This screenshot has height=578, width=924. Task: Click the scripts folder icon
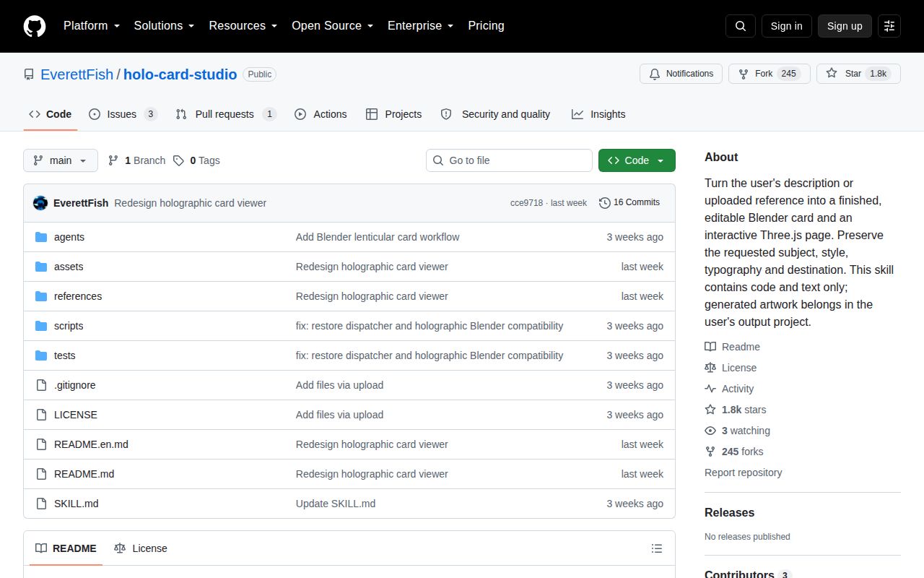click(41, 326)
